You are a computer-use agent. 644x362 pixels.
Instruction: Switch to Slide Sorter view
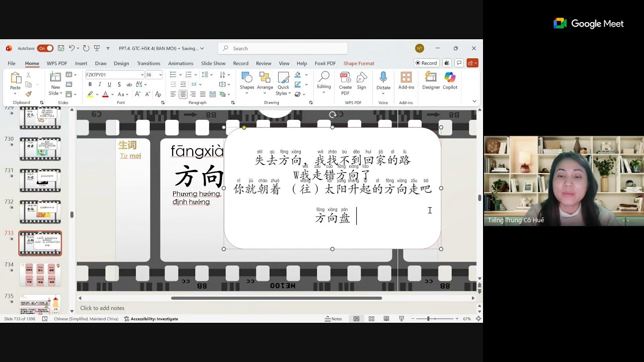pyautogui.click(x=371, y=319)
